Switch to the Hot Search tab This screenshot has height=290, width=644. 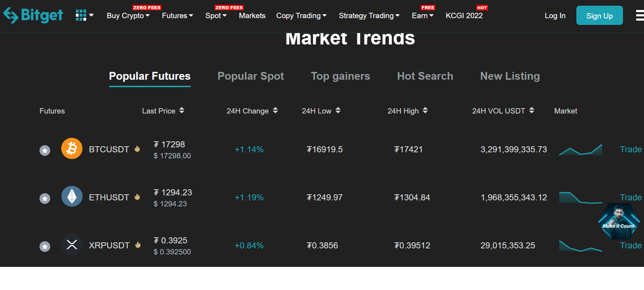pos(425,76)
